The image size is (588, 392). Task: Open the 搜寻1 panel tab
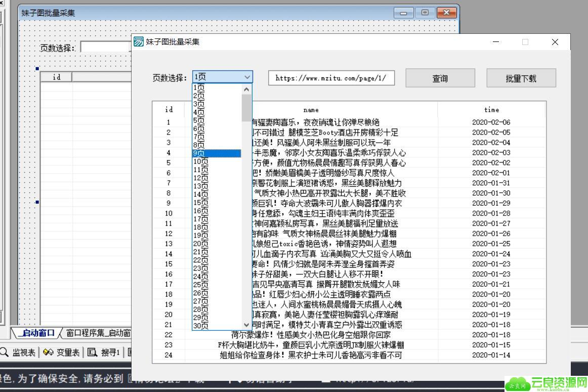point(104,352)
